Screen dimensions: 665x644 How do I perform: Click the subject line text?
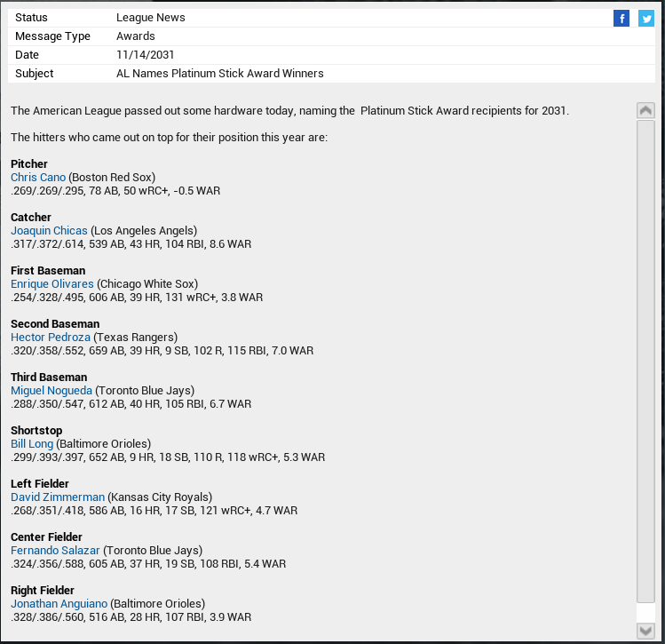tap(219, 74)
